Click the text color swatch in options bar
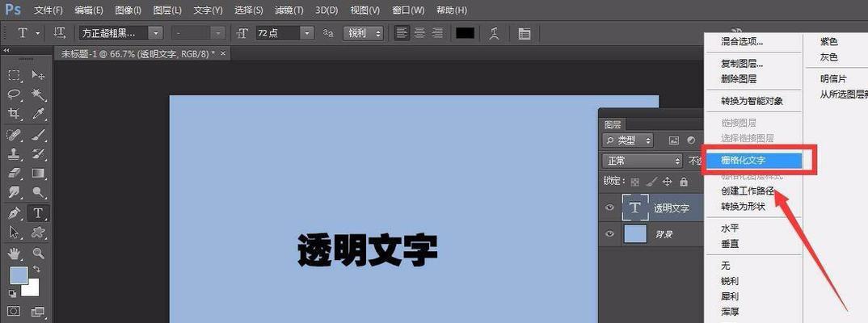868x323 pixels. [465, 33]
